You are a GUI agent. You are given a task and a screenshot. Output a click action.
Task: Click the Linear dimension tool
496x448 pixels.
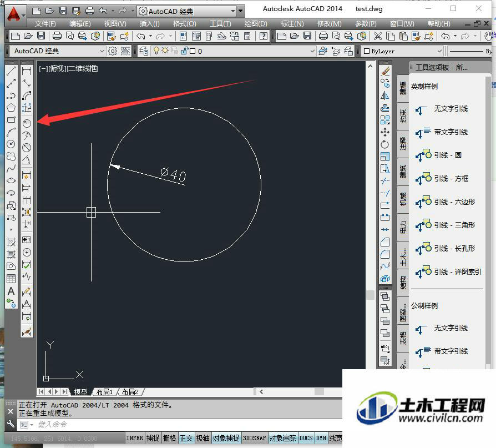pos(27,71)
